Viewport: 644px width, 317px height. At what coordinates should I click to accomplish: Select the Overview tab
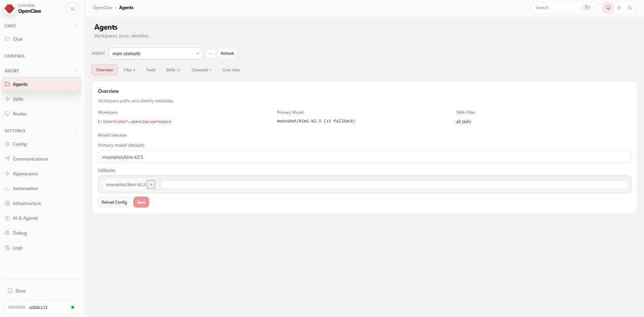104,70
